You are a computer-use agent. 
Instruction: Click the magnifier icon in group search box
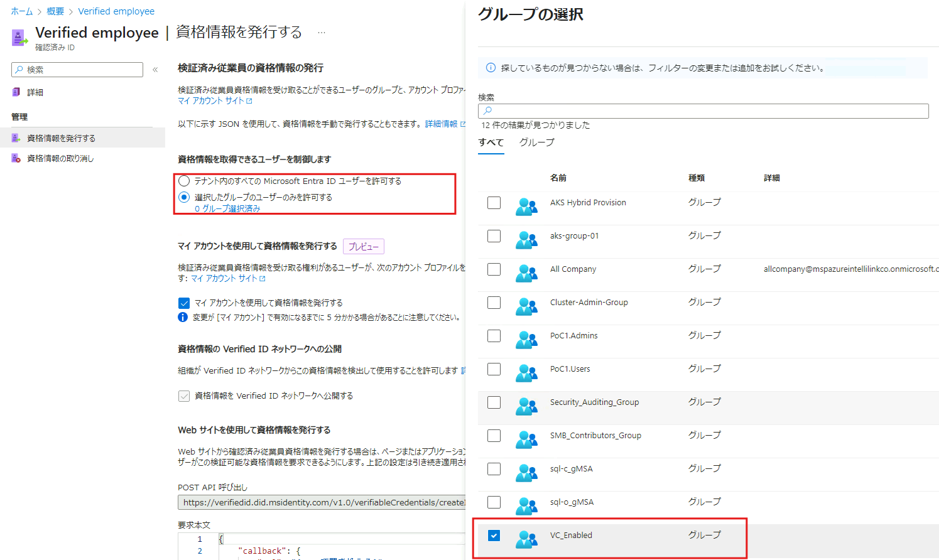tap(487, 110)
